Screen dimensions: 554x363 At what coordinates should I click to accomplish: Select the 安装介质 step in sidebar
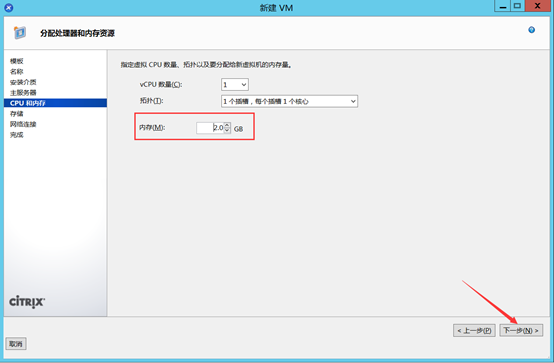point(23,82)
